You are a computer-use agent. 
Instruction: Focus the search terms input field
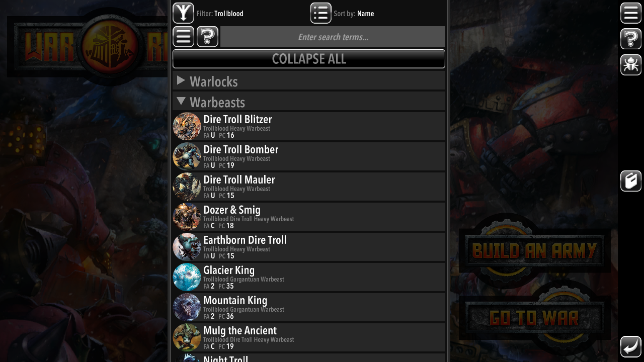point(333,37)
